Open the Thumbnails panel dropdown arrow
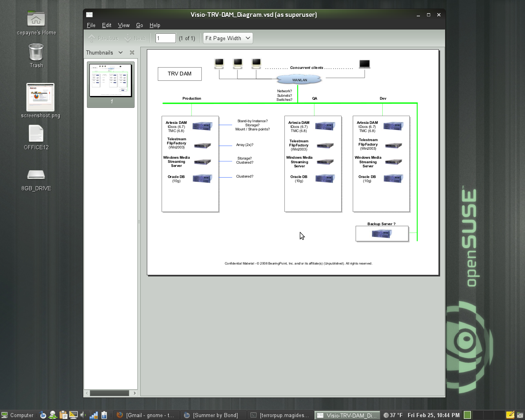 click(121, 52)
